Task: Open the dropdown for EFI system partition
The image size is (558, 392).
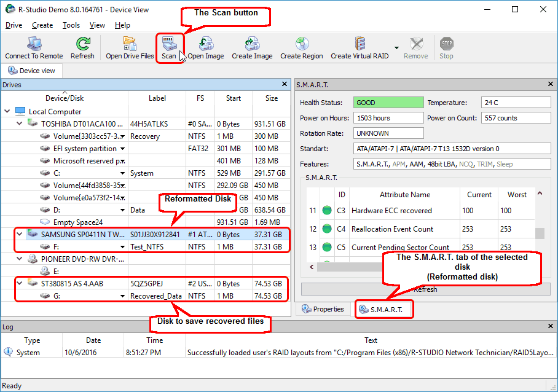Action: point(122,149)
